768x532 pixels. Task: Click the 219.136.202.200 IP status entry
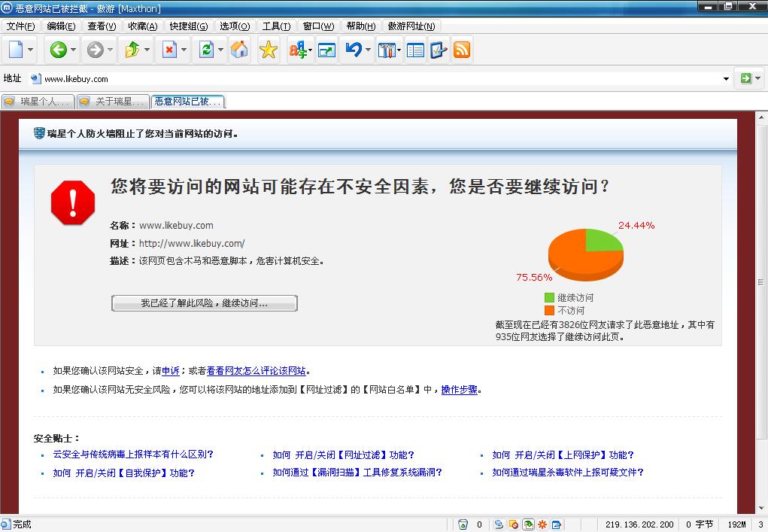click(639, 524)
